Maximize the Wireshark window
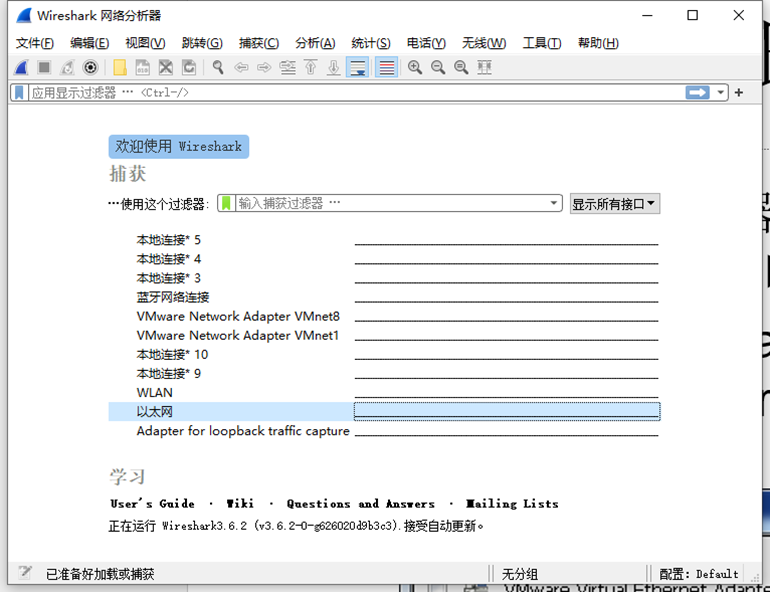Screen dimensions: 770x592 point(692,15)
